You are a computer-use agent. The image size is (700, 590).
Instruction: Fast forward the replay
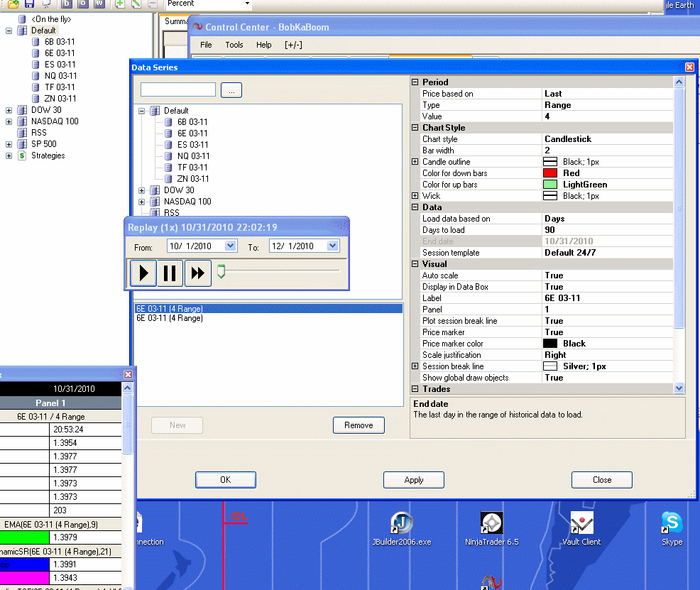click(x=197, y=273)
